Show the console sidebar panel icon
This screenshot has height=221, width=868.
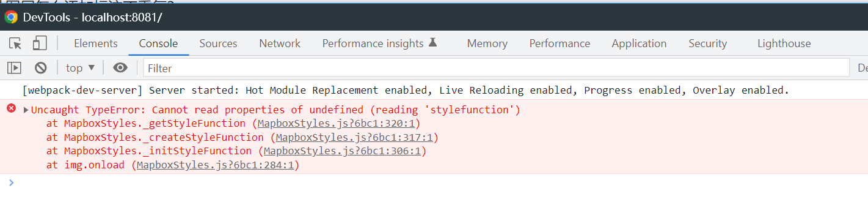(14, 68)
